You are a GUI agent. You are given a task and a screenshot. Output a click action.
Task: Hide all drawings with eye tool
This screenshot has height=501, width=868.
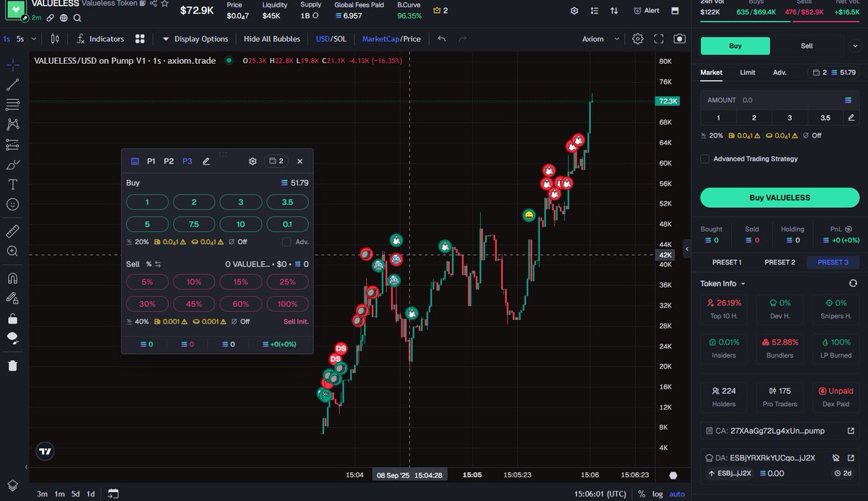point(12,338)
